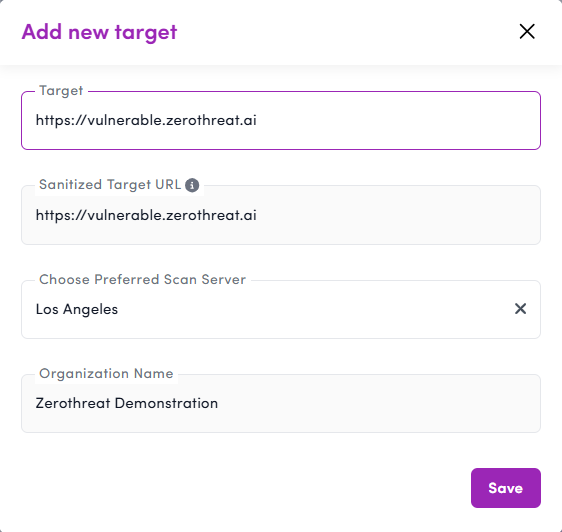Close the Add new target dialog
Viewport: 562px width, 532px height.
click(x=527, y=32)
